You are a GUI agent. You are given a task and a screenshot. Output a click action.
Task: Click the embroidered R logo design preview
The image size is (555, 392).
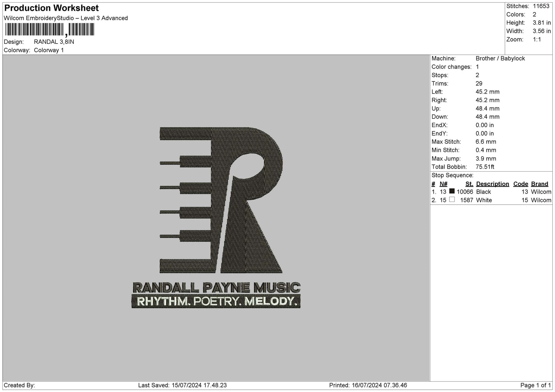click(221, 200)
